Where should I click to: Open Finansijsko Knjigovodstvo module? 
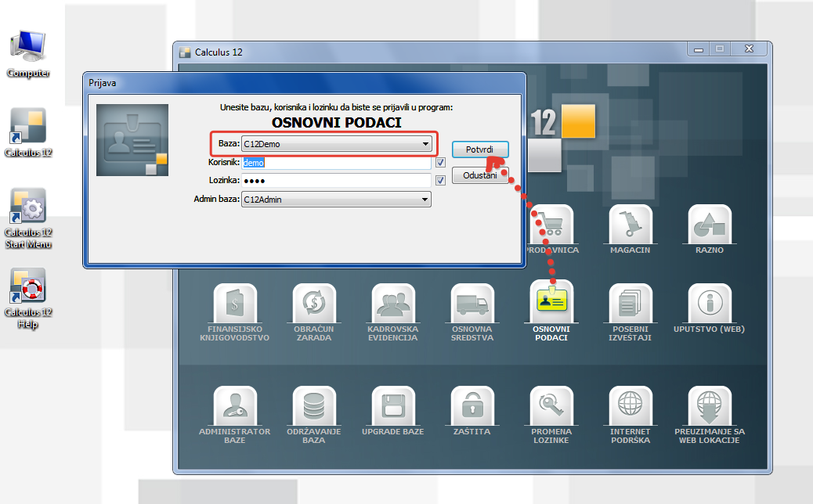click(235, 304)
